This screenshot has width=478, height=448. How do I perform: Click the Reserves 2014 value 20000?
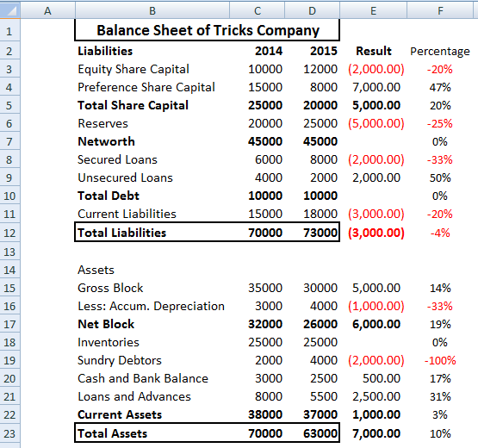[258, 123]
